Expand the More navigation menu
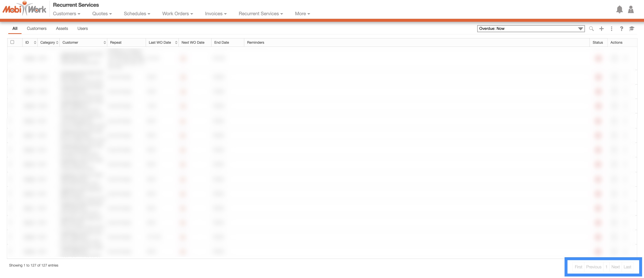Image resolution: width=644 pixels, height=278 pixels. pos(302,14)
